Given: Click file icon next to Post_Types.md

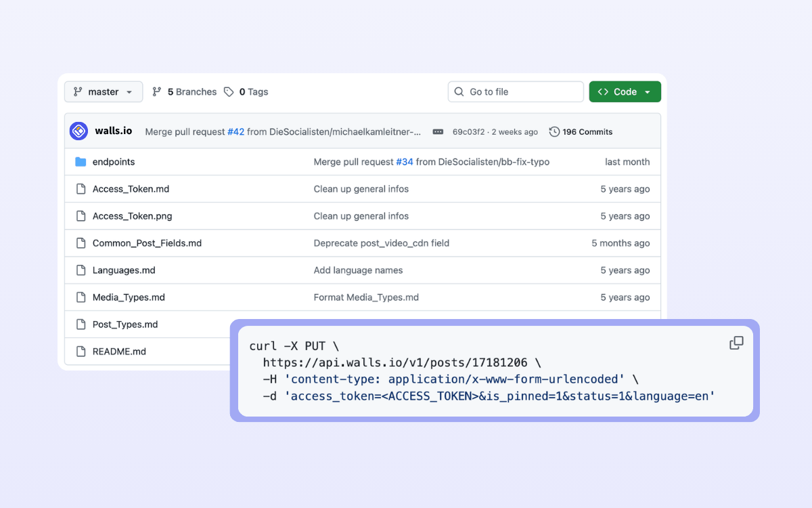Looking at the screenshot, I should (81, 324).
